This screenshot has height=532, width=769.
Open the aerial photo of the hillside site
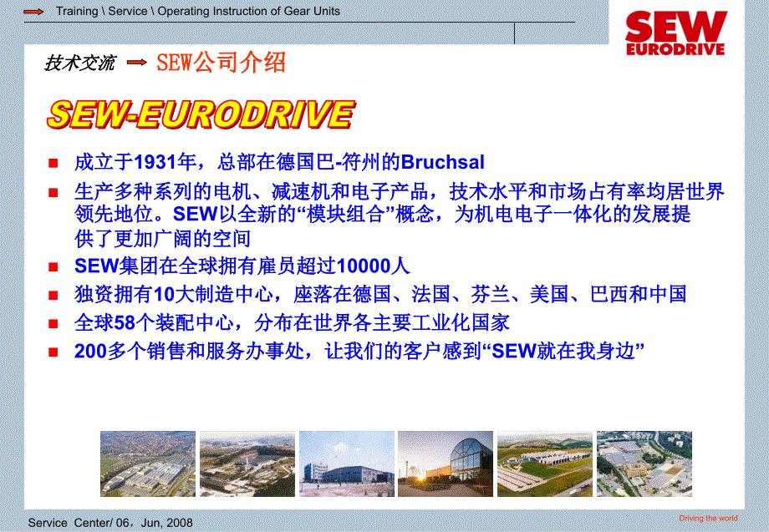click(247, 464)
